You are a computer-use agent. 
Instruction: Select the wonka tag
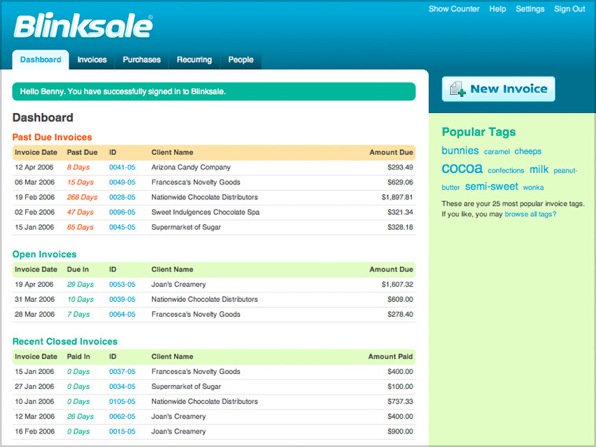click(533, 187)
